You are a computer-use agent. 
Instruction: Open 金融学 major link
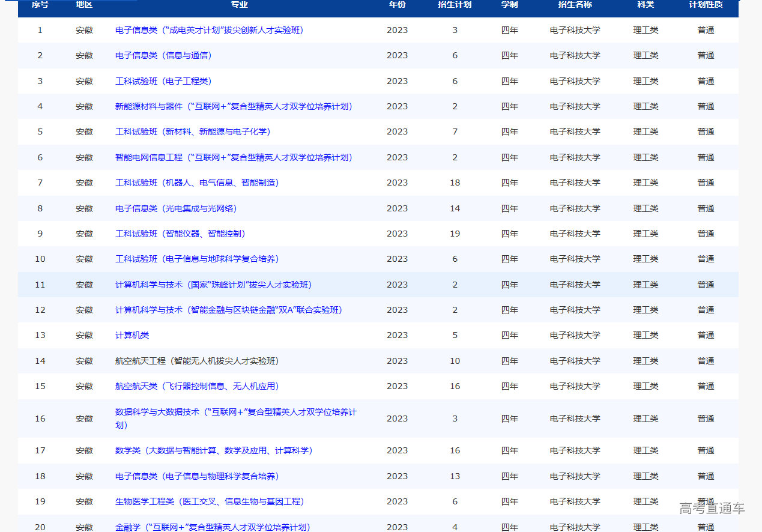coord(213,527)
